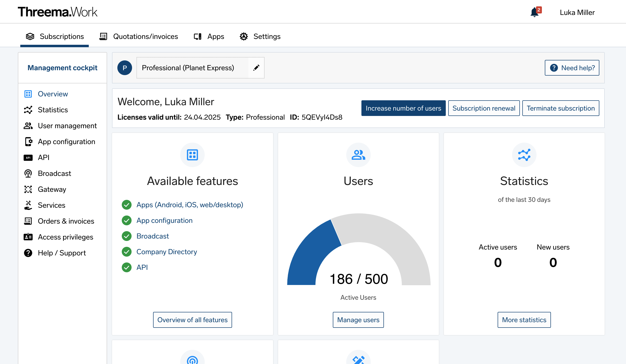Click the API sidebar icon
This screenshot has height=364, width=626.
point(28,157)
